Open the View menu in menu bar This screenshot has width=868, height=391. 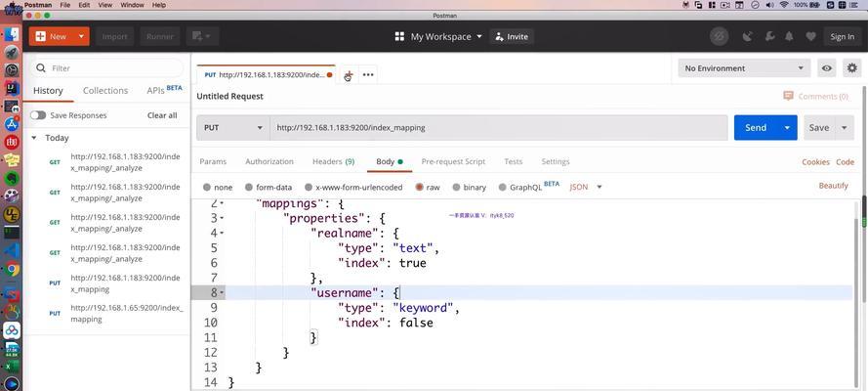pyautogui.click(x=105, y=5)
